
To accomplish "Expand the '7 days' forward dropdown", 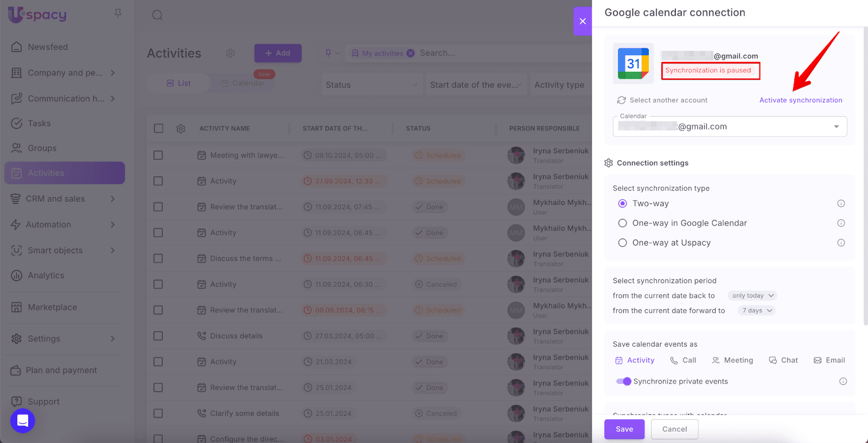I will [x=757, y=311].
